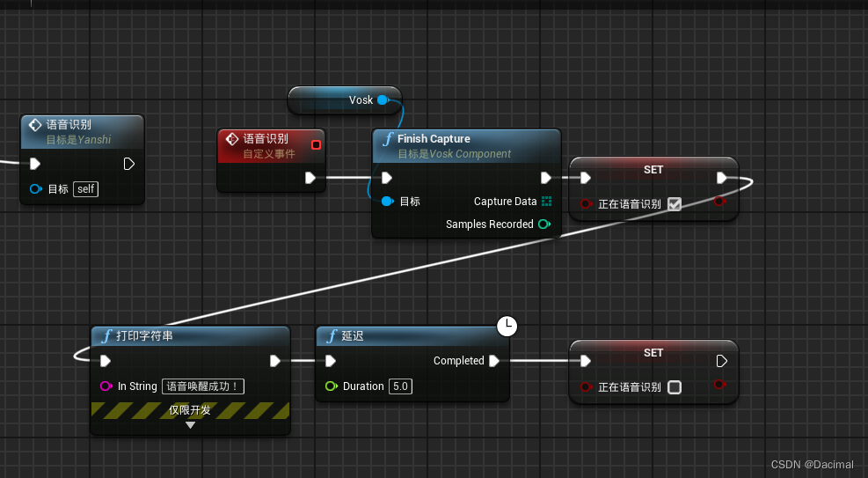The image size is (868, 478).
Task: Click 正在语音识别 input pin on lower SET
Action: tap(586, 387)
